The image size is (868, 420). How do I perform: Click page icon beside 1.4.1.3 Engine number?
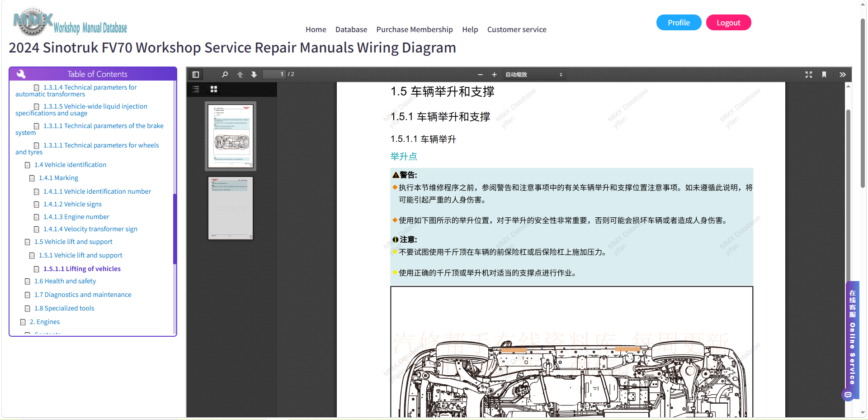coord(37,217)
